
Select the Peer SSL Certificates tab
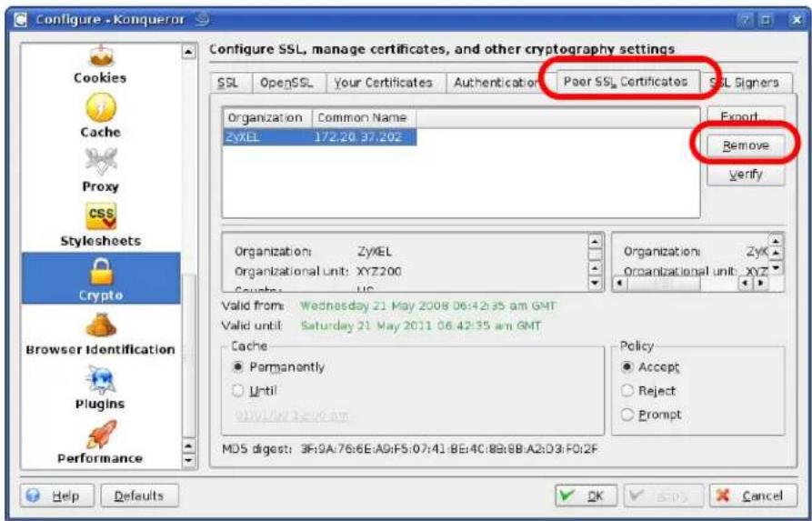point(626,81)
